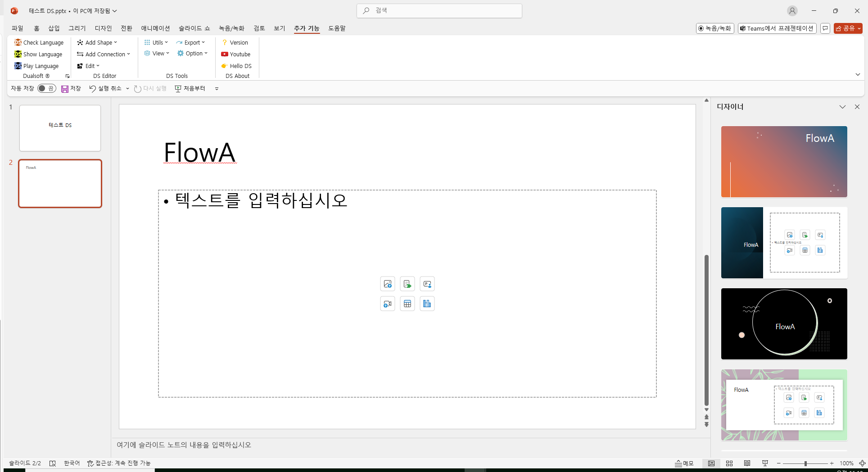Expand the Add Shape dropdown
Image resolution: width=868 pixels, height=472 pixels.
point(97,42)
